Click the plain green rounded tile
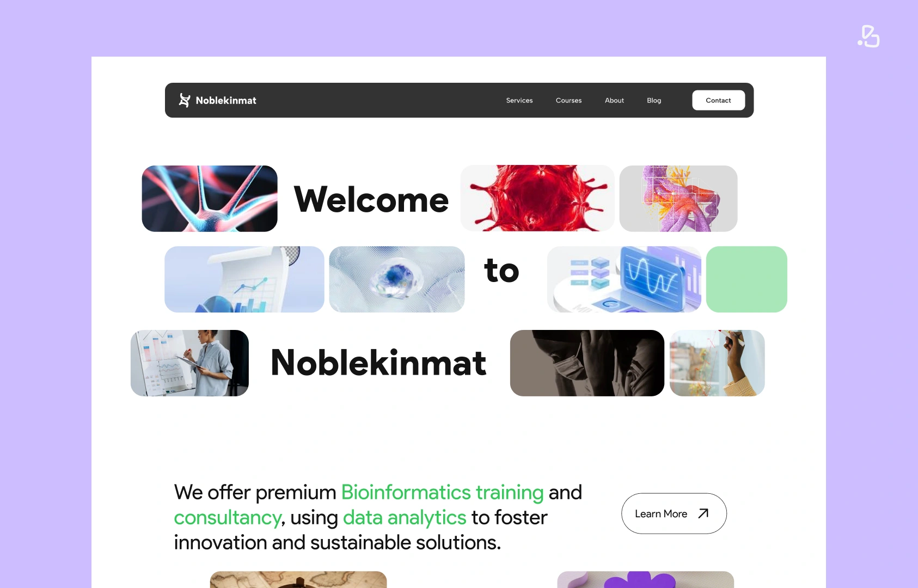Image resolution: width=918 pixels, height=588 pixels. coord(746,279)
